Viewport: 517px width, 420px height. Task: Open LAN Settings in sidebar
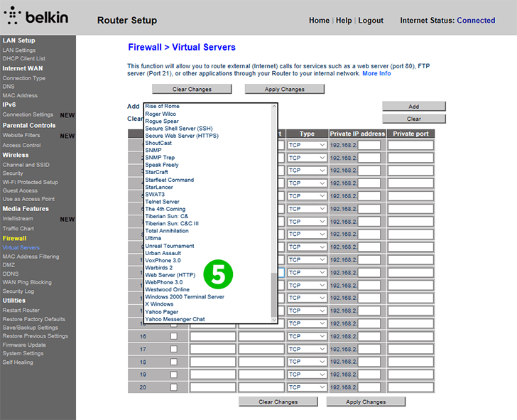point(19,50)
